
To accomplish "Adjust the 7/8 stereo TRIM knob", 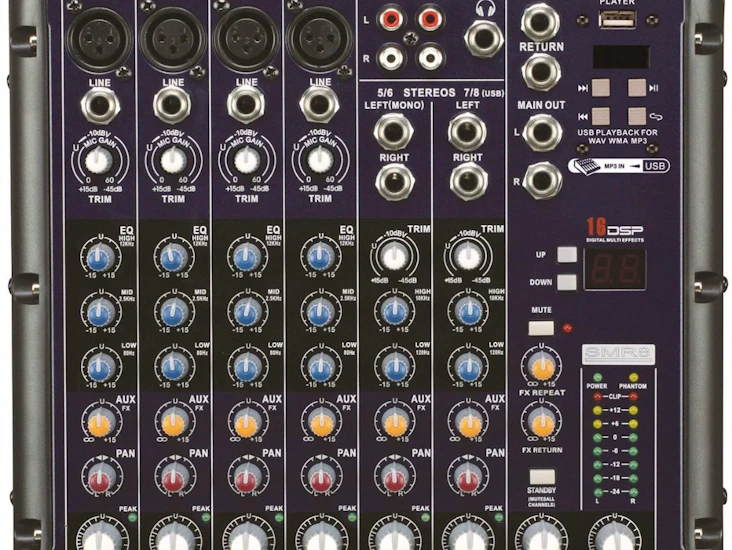I will click(468, 256).
